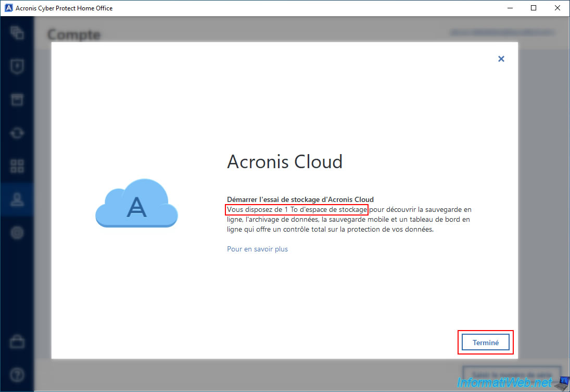Open the 'Pour en savoir plus' link
This screenshot has width=570, height=392.
click(x=257, y=249)
